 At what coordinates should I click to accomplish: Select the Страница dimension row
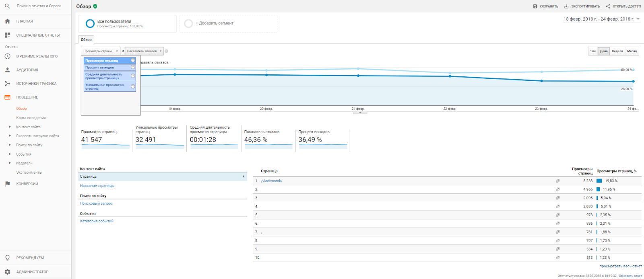pyautogui.click(x=163, y=176)
